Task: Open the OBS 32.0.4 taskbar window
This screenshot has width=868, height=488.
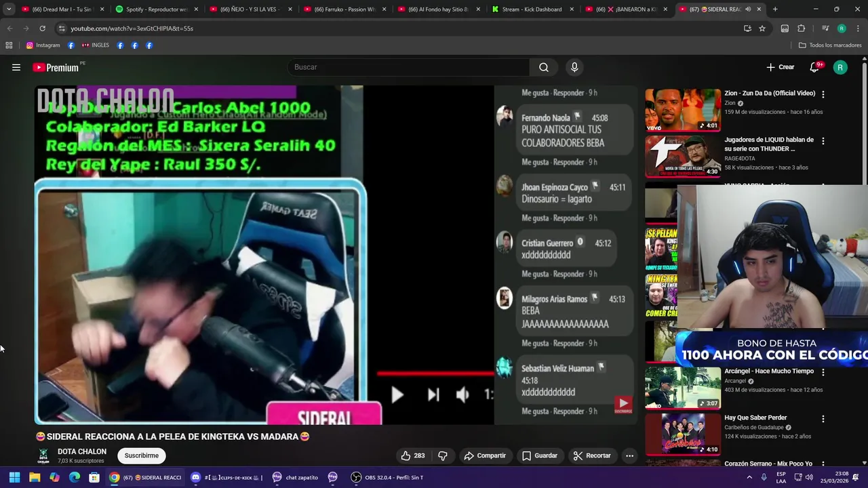Action: 387,477
